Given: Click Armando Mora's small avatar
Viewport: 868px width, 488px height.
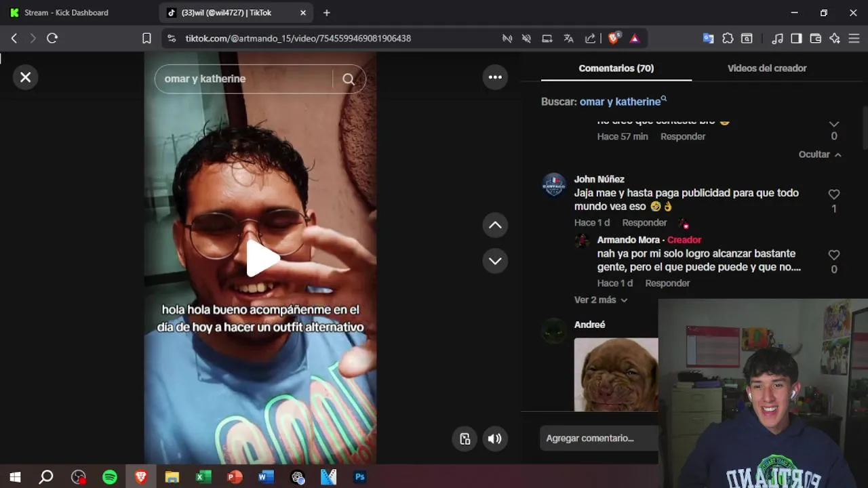Looking at the screenshot, I should tap(582, 241).
